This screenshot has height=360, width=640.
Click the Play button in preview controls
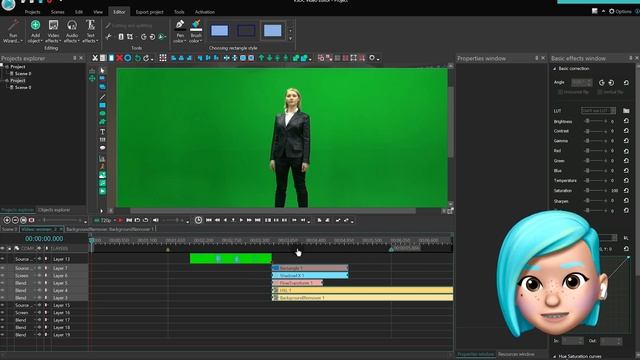[x=241, y=220]
